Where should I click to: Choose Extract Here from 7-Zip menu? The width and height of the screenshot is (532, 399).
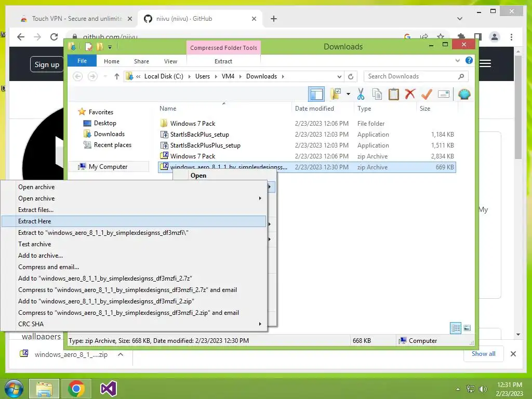tap(134, 221)
